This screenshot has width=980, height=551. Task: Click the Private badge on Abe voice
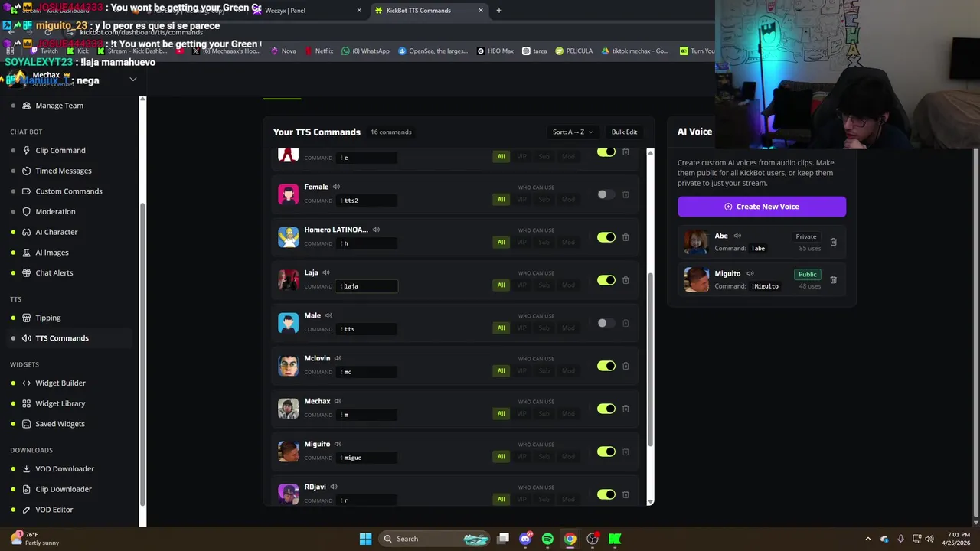(x=806, y=236)
